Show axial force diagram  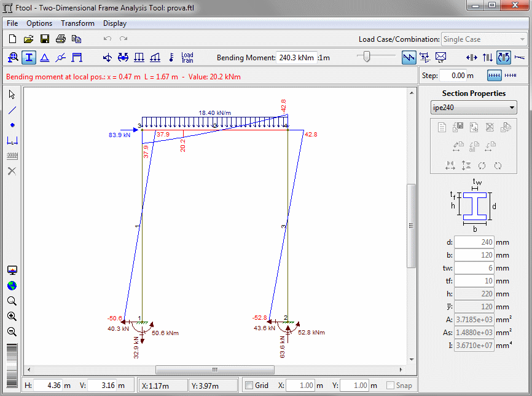point(472,57)
